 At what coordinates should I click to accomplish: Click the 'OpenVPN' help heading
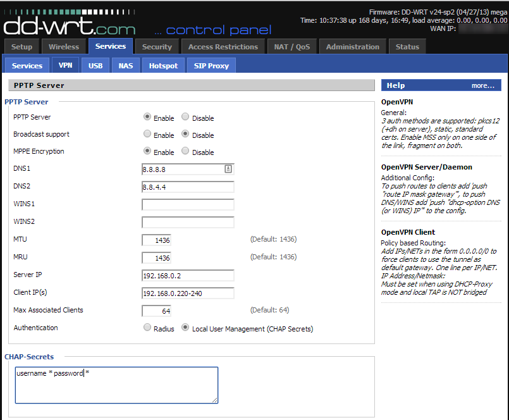[x=397, y=102]
